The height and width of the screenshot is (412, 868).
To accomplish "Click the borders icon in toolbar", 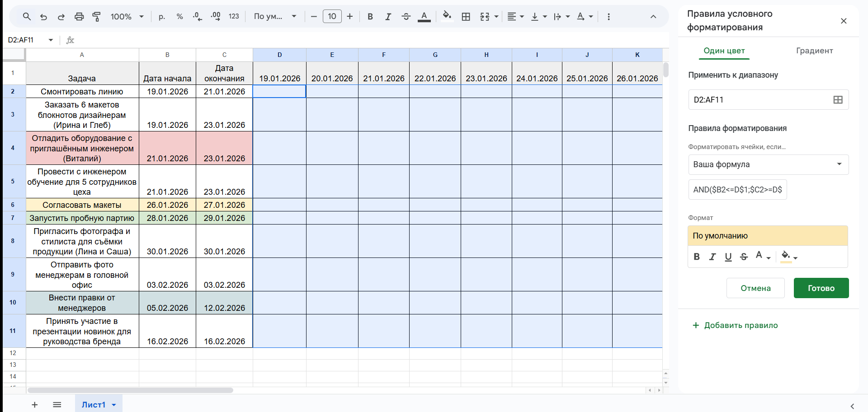I will pos(466,17).
